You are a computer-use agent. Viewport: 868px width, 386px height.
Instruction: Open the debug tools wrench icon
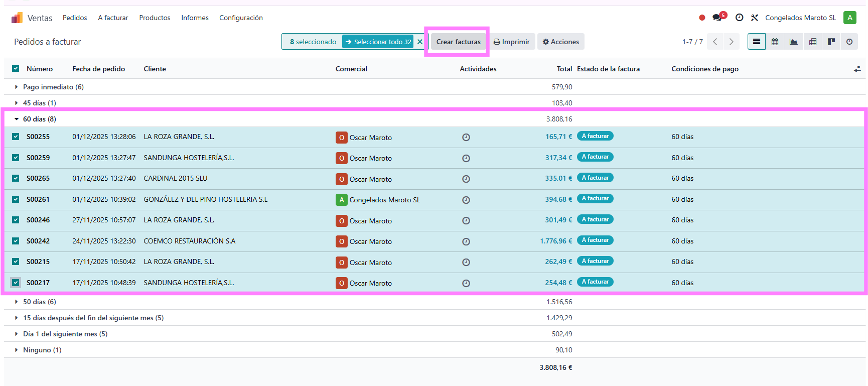point(754,18)
